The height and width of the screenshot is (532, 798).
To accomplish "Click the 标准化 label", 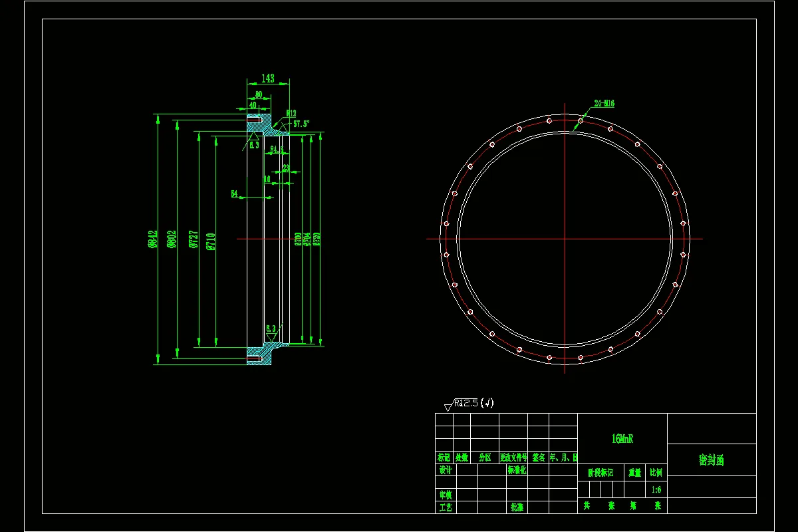I will (x=517, y=469).
